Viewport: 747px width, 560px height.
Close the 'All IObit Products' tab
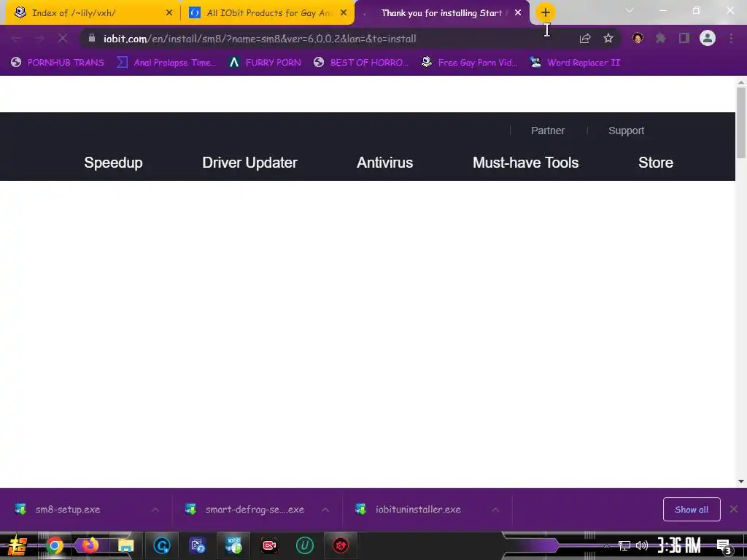tap(344, 13)
